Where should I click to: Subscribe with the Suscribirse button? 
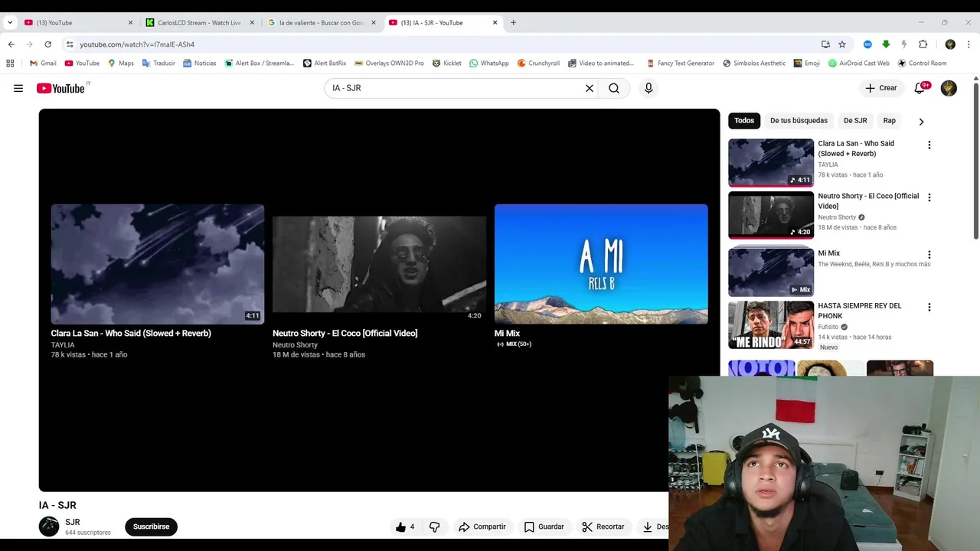[x=152, y=527]
